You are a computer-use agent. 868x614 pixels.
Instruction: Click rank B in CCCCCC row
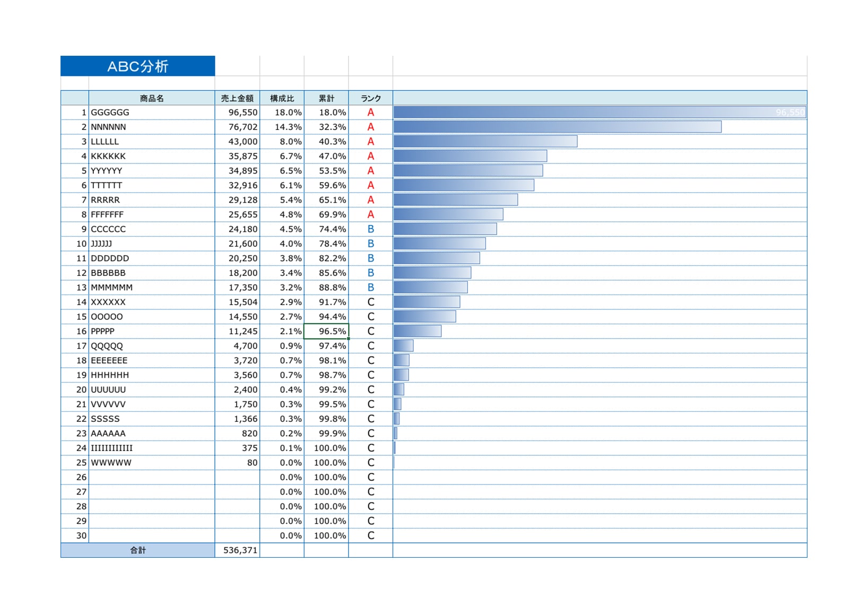point(371,229)
